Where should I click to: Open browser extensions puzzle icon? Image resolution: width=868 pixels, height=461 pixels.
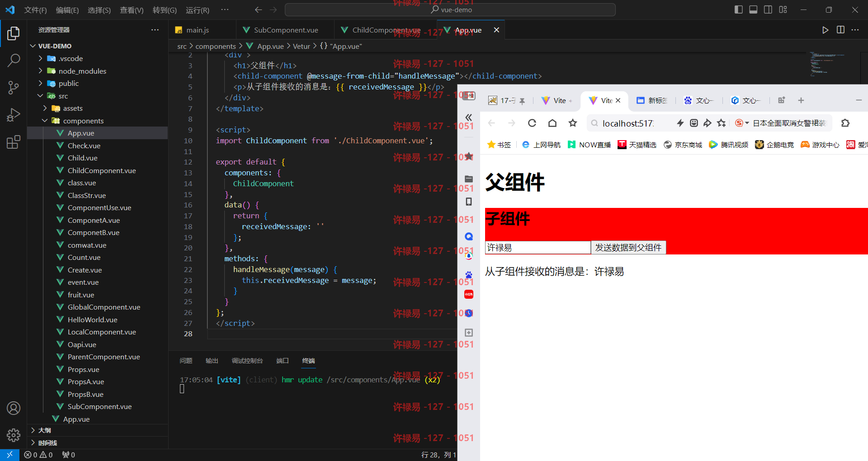pos(845,123)
